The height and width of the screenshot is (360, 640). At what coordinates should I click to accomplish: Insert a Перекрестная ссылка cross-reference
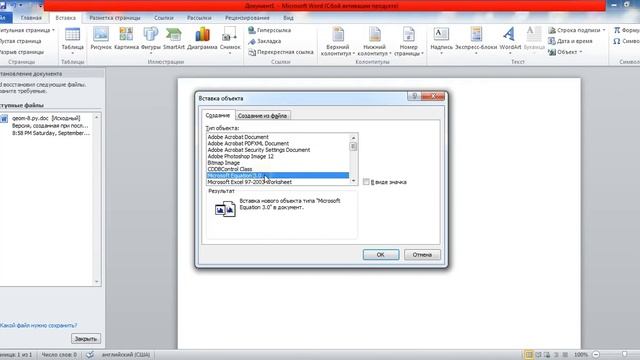tap(281, 52)
